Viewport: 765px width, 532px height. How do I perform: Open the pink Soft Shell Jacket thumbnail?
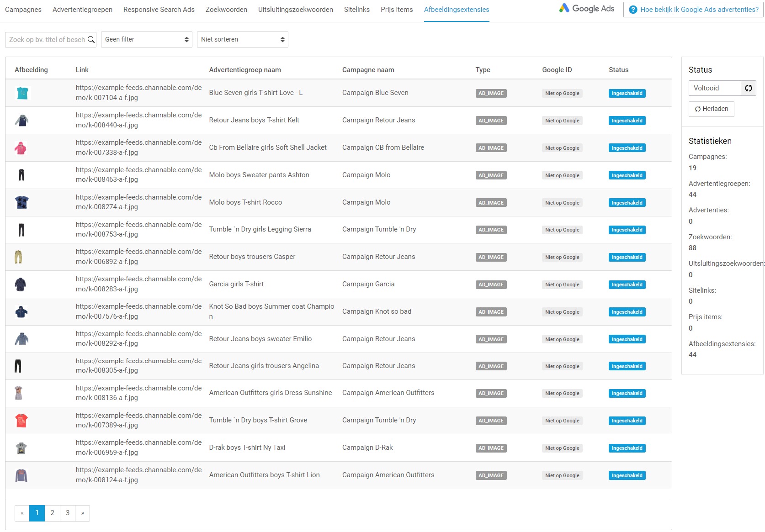[21, 148]
